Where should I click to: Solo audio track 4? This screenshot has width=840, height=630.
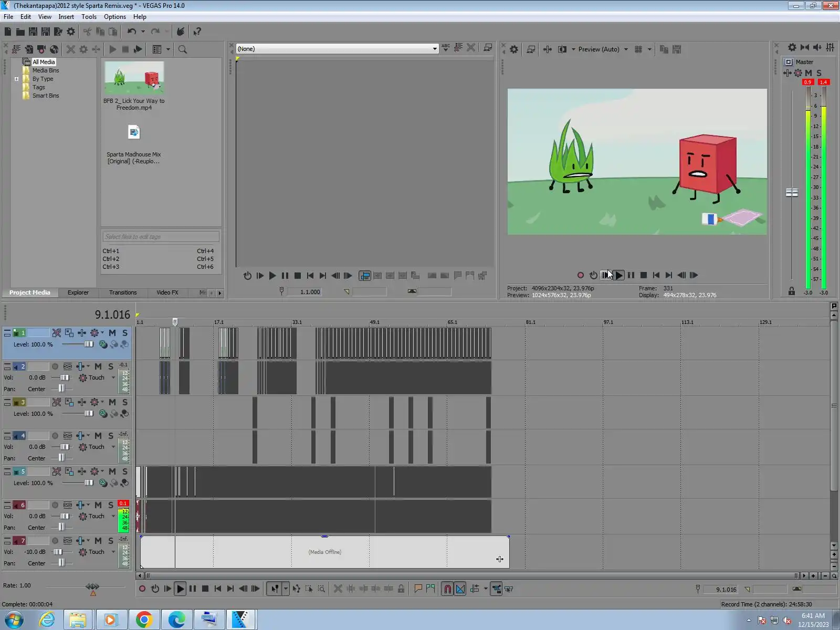tap(110, 436)
